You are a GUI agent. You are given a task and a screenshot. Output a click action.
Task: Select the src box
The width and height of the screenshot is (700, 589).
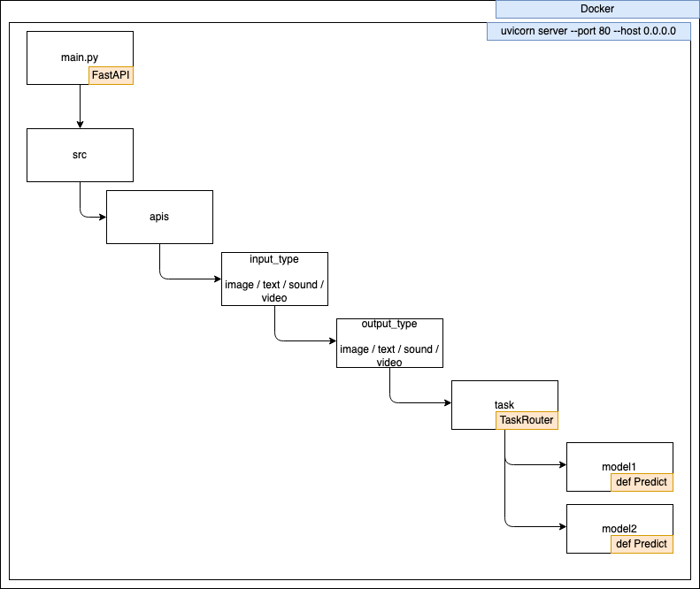80,155
